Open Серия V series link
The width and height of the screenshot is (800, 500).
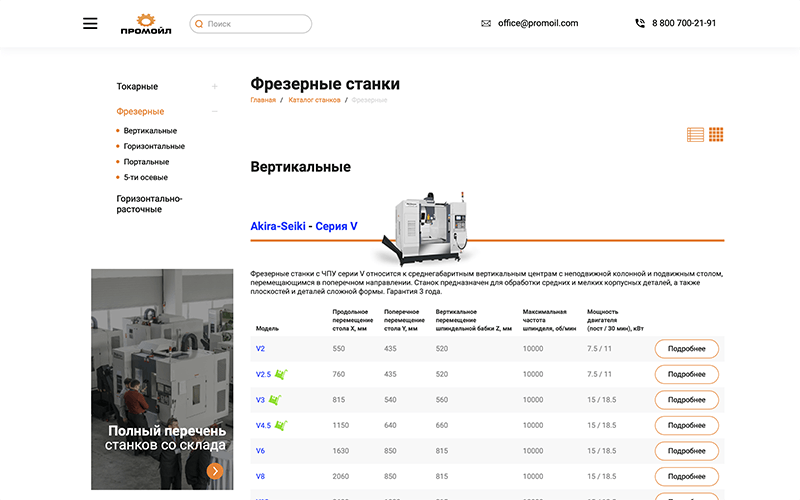[336, 226]
